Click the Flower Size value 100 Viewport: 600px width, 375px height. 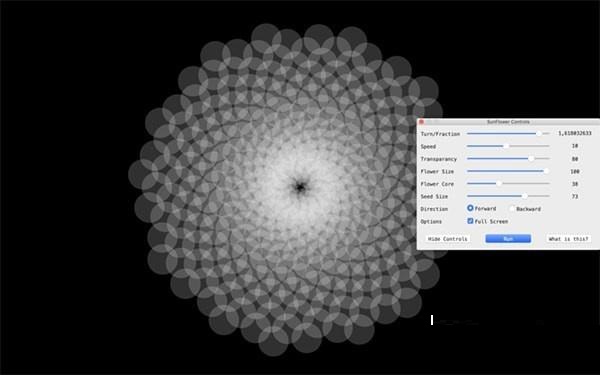574,171
